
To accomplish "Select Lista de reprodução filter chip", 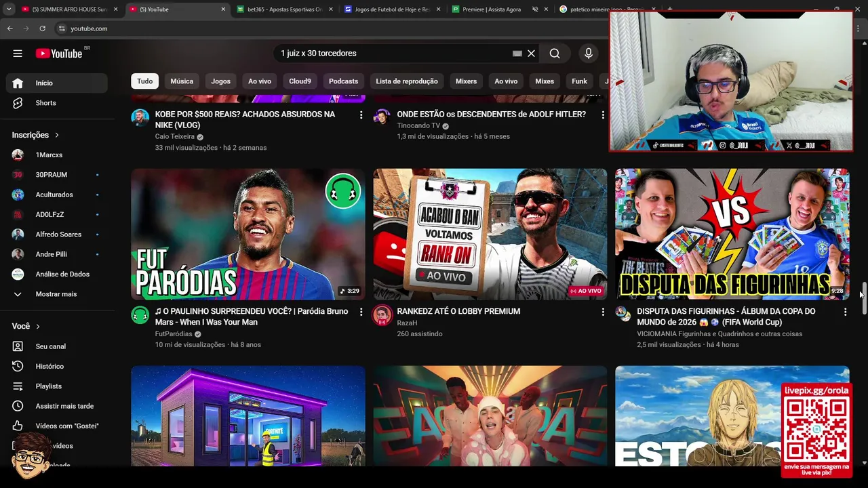I will click(407, 81).
